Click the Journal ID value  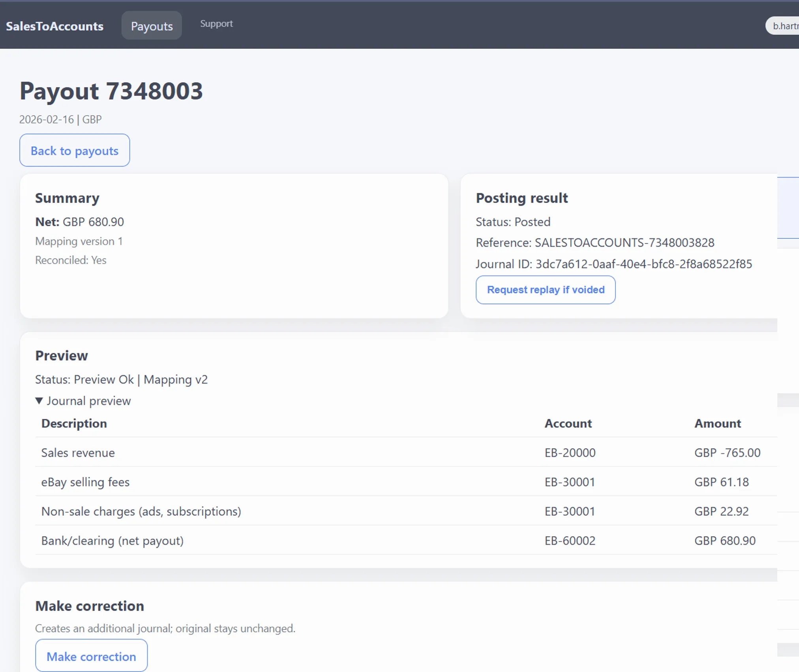pyautogui.click(x=643, y=264)
